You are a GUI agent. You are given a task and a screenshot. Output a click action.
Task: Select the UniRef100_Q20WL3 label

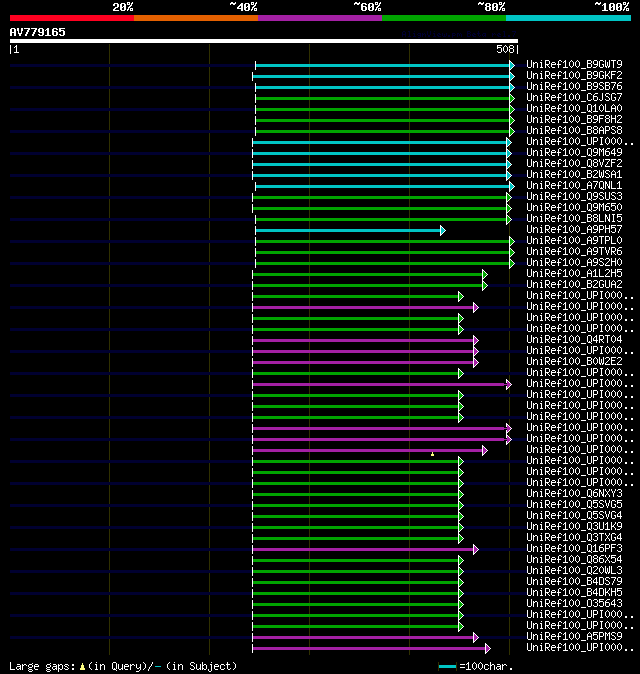tap(574, 570)
